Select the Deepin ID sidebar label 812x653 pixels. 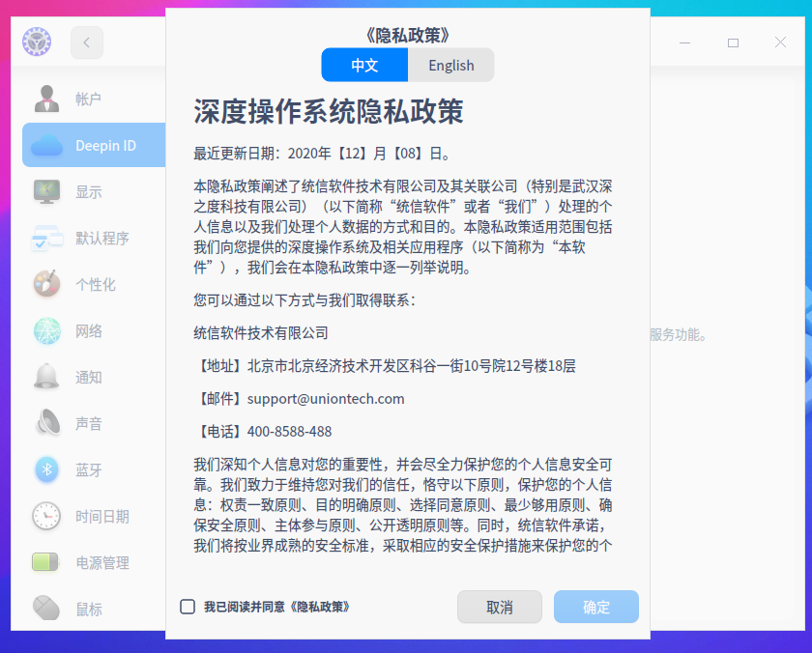(105, 146)
